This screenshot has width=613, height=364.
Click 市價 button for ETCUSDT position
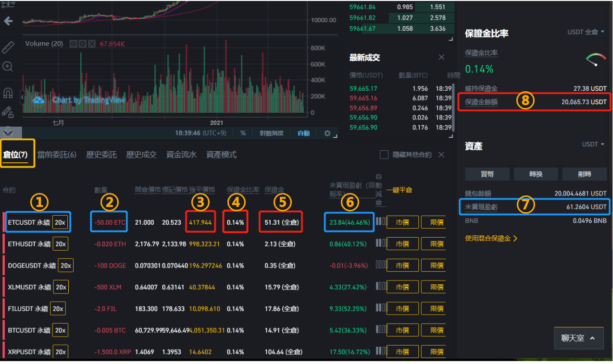click(x=402, y=222)
